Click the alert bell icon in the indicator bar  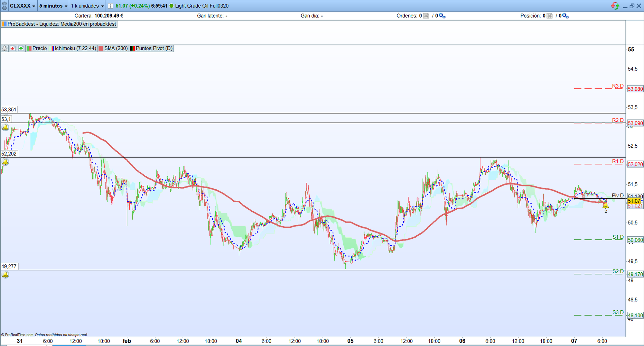pos(4,48)
